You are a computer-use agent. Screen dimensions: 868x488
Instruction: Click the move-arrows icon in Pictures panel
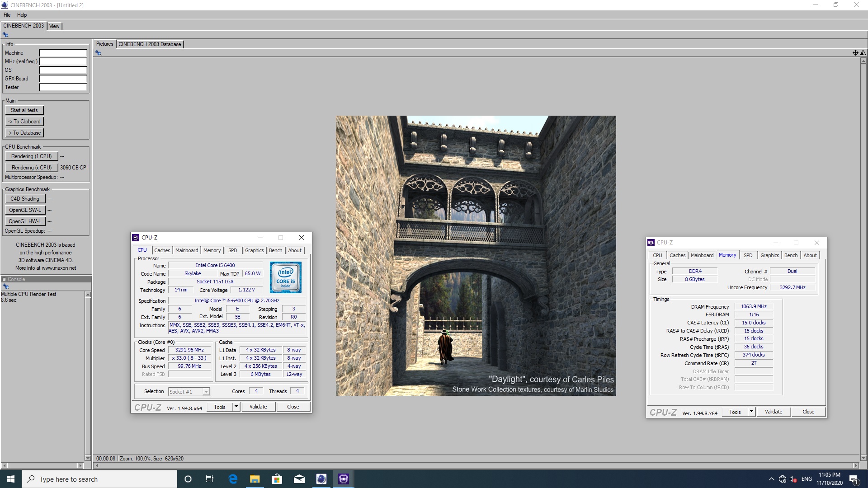click(x=855, y=53)
